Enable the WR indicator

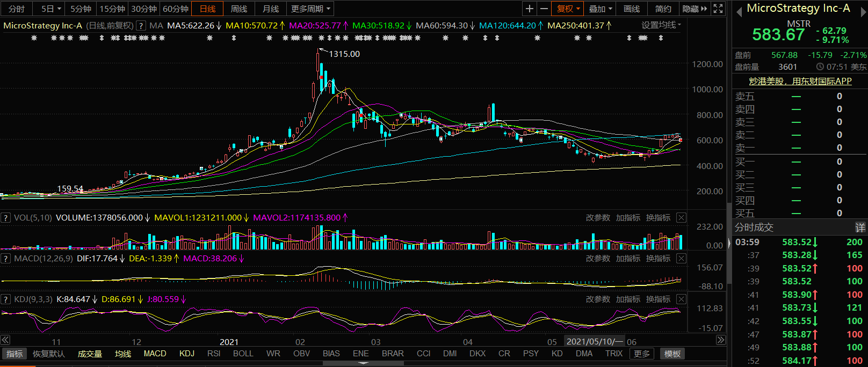(273, 354)
